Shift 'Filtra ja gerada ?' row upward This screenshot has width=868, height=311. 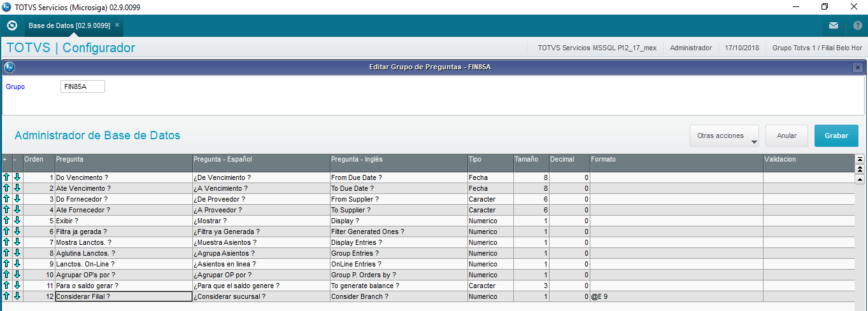tap(6, 232)
